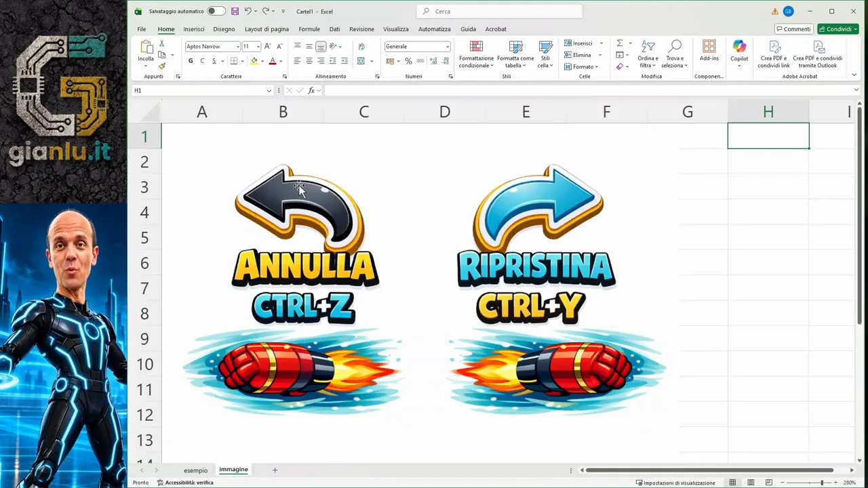This screenshot has width=868, height=488.
Task: Click the Undo arrow in title bar
Action: [x=248, y=12]
